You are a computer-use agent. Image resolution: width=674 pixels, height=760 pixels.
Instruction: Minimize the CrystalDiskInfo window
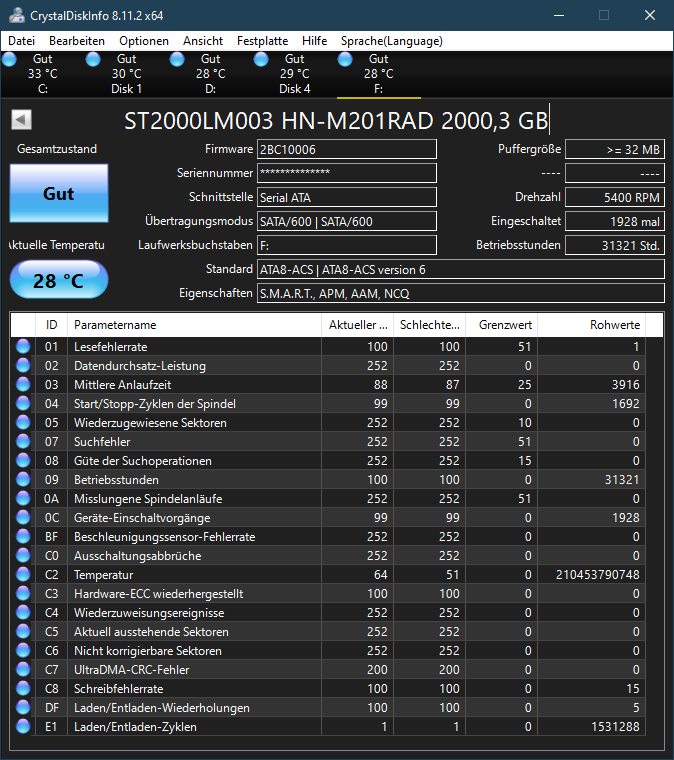[x=559, y=16]
